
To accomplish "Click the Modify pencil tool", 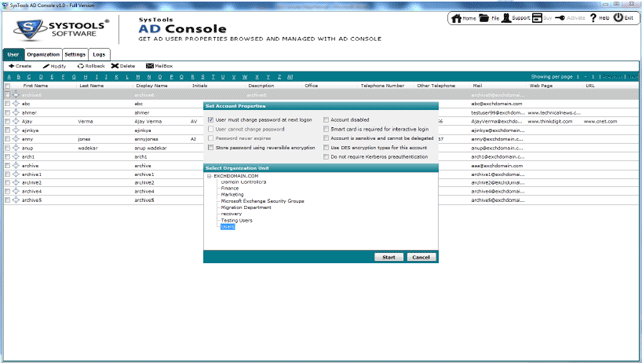I will point(54,66).
